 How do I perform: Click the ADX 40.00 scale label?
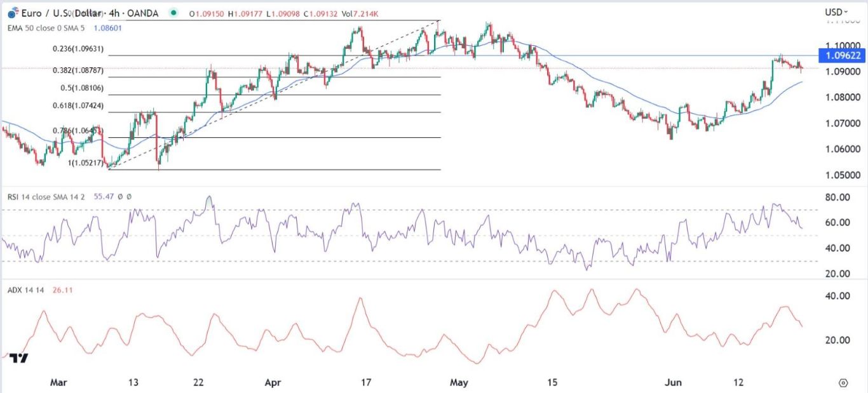[x=836, y=296]
